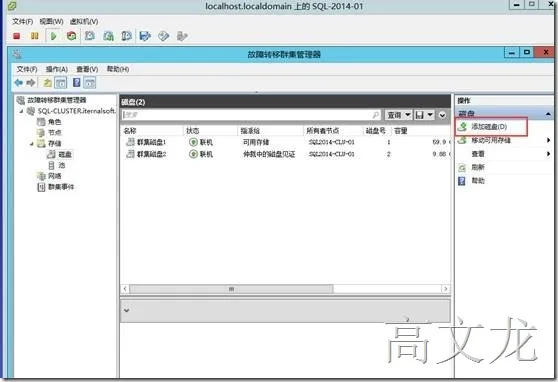Image resolution: width=558 pixels, height=382 pixels.
Task: Collapse the 磁盘 actions section arrow
Action: (548, 114)
